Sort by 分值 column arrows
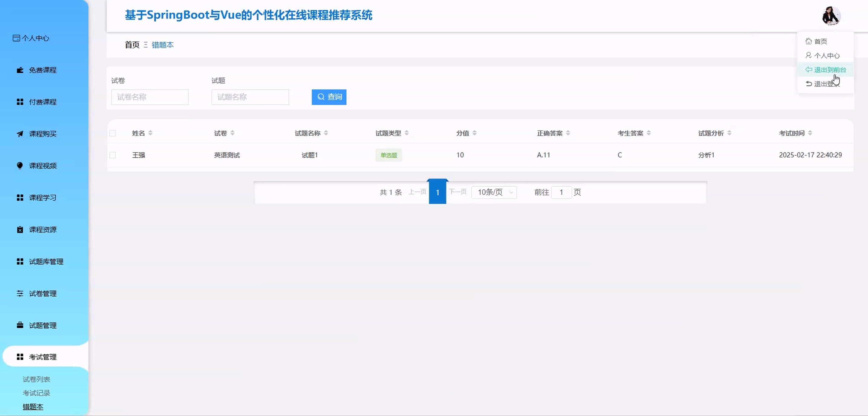868x416 pixels. (x=475, y=133)
